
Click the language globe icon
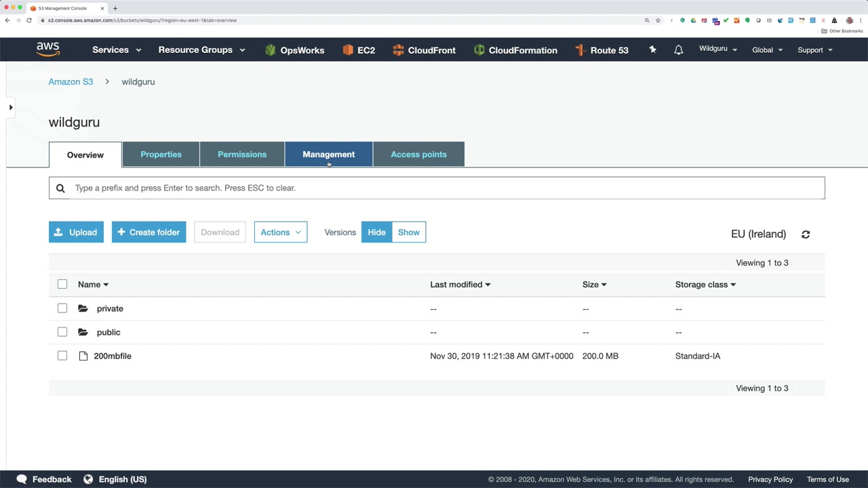tap(88, 479)
